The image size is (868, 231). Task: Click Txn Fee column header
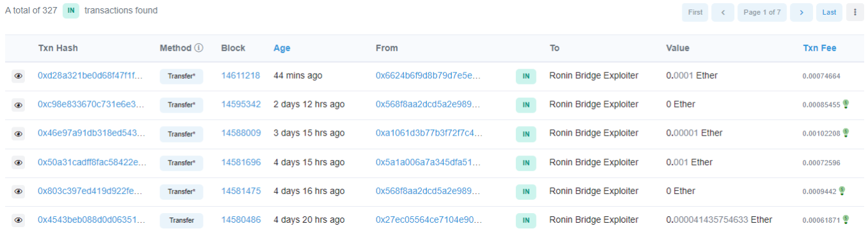point(819,48)
